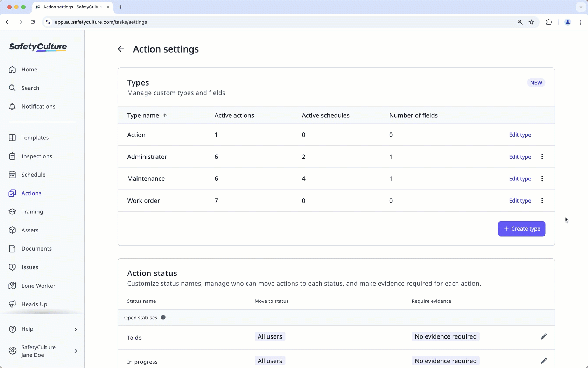Click the Create type button
The width and height of the screenshot is (588, 368).
coord(521,229)
